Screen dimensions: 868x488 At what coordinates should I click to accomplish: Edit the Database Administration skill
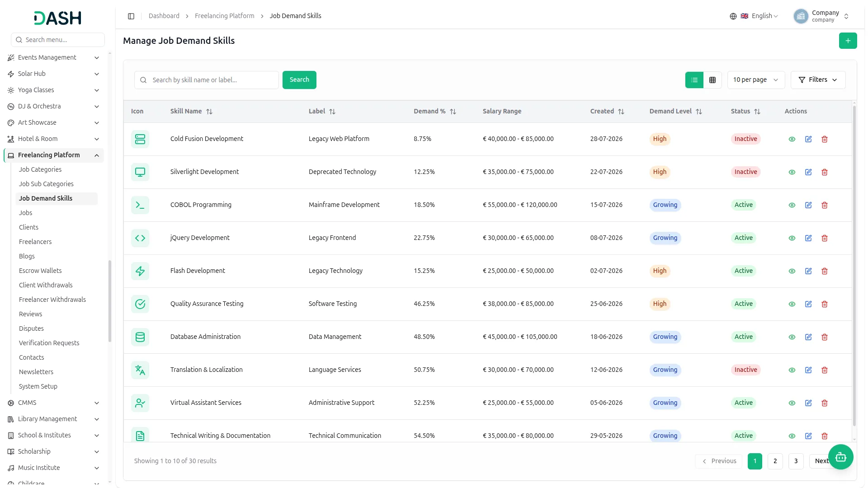[808, 337]
